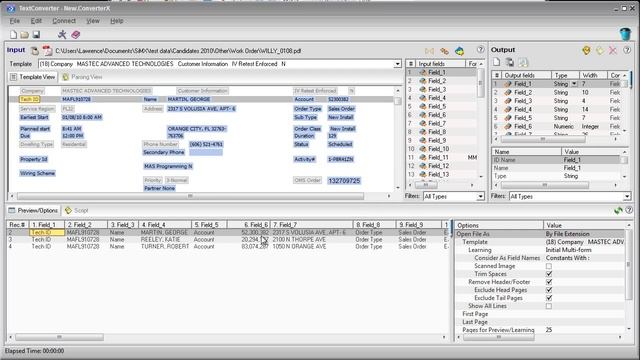Click the 7. Field_7 column header in preview
This screenshot has width=640, height=360.
(311, 225)
